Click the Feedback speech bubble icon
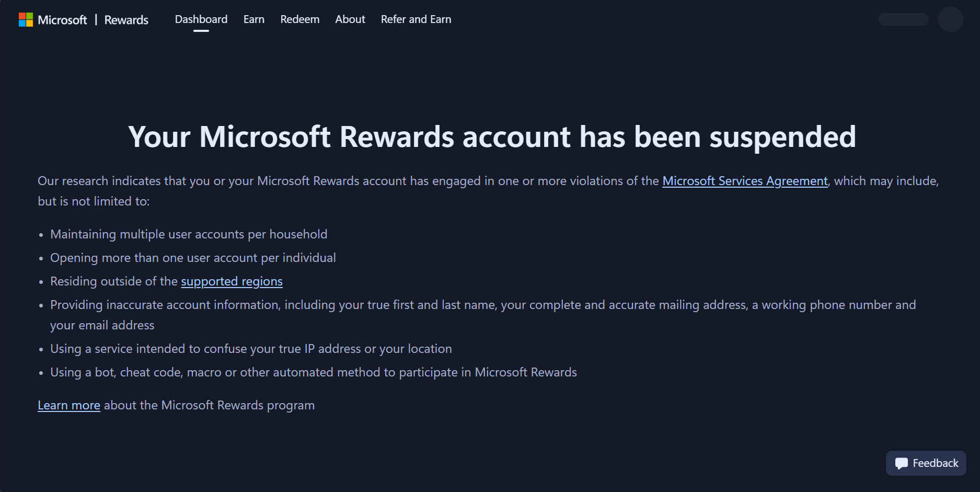This screenshot has height=492, width=980. click(x=902, y=463)
